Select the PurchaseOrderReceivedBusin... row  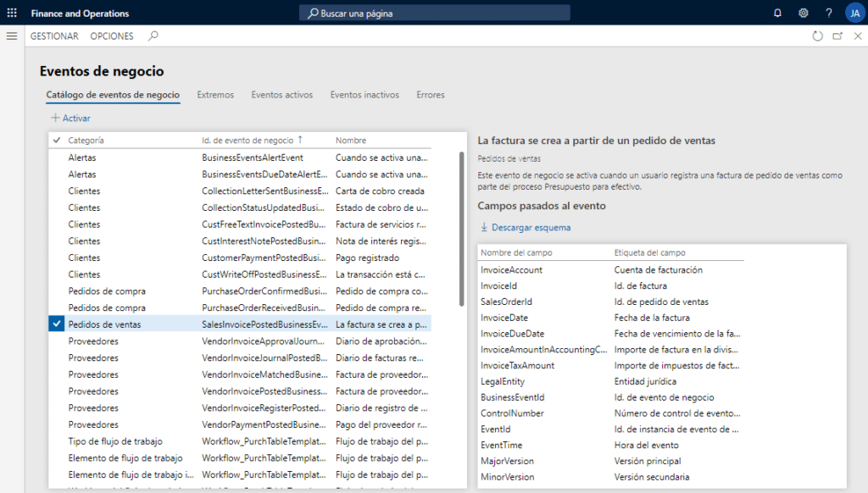click(240, 307)
